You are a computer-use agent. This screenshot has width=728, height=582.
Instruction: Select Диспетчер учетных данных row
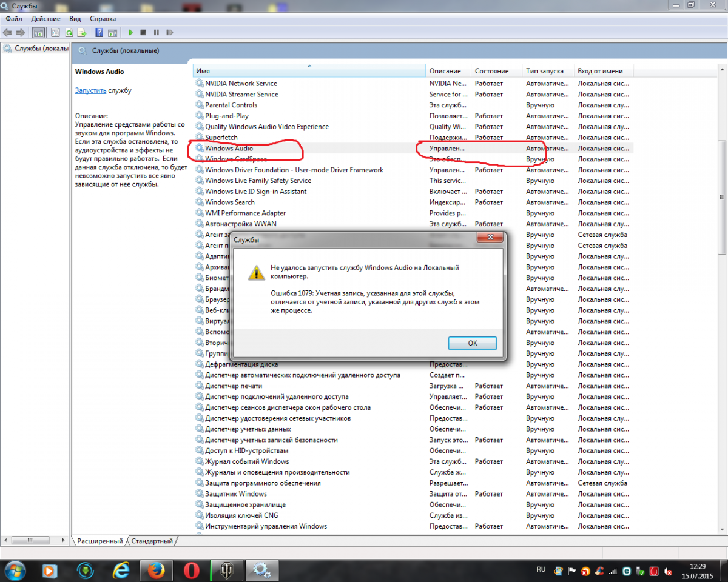413,429
